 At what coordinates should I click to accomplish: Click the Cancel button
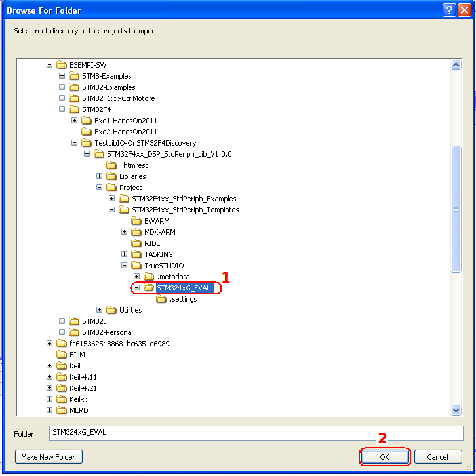point(438,456)
